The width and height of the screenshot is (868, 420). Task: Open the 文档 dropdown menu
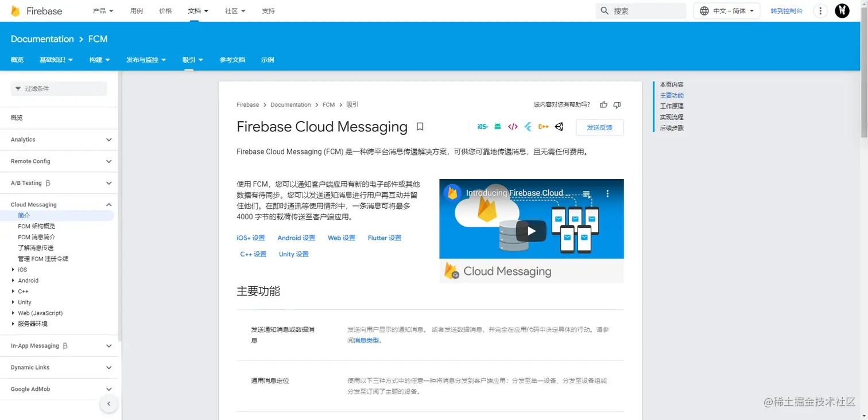pos(198,11)
